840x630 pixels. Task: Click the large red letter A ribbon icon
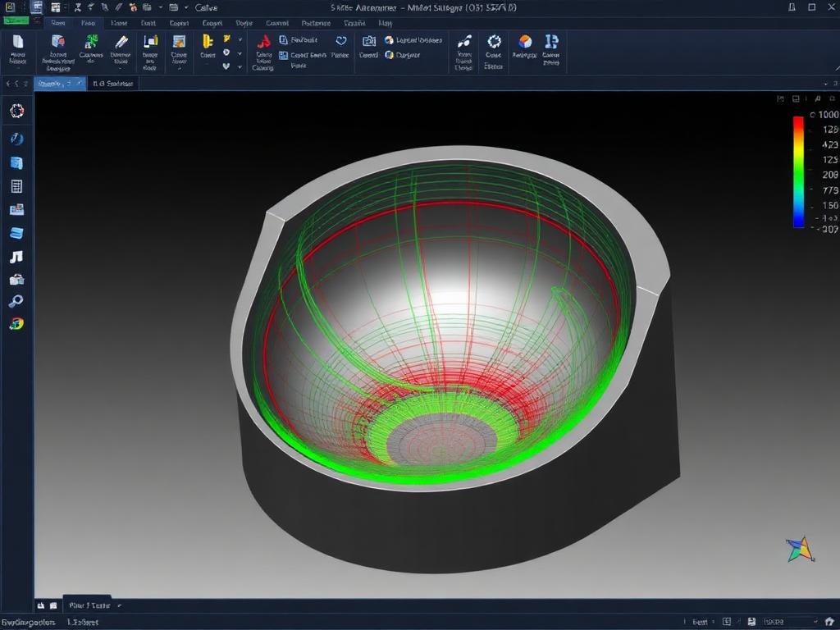[x=263, y=42]
